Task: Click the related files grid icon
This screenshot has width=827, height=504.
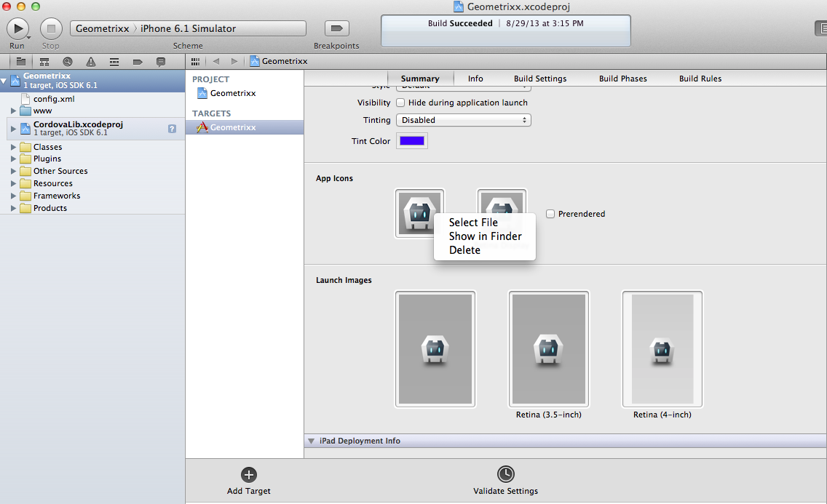Action: point(195,61)
